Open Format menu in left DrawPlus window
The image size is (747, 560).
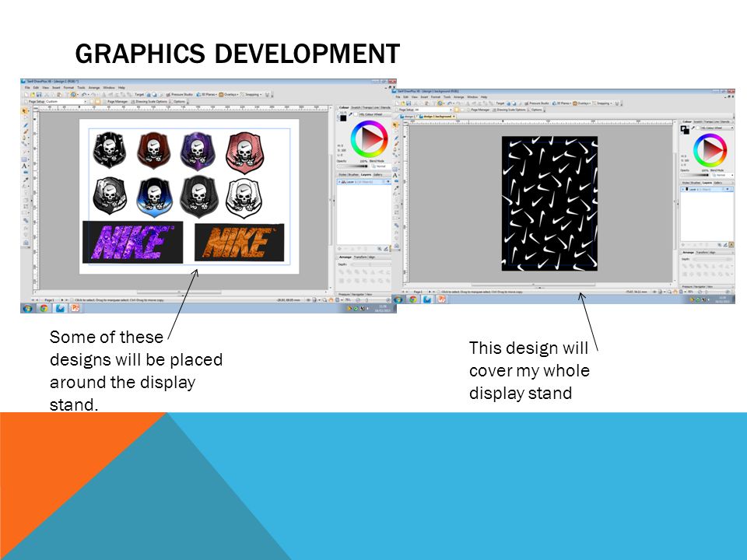click(x=68, y=88)
